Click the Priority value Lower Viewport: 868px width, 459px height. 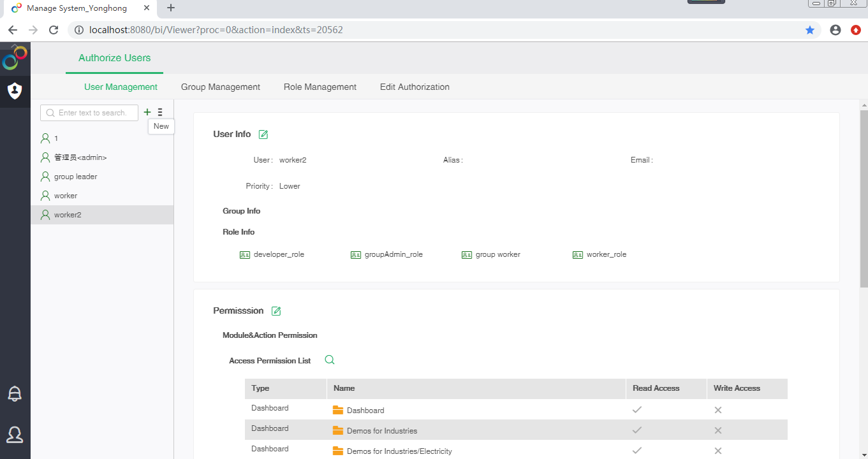[290, 186]
